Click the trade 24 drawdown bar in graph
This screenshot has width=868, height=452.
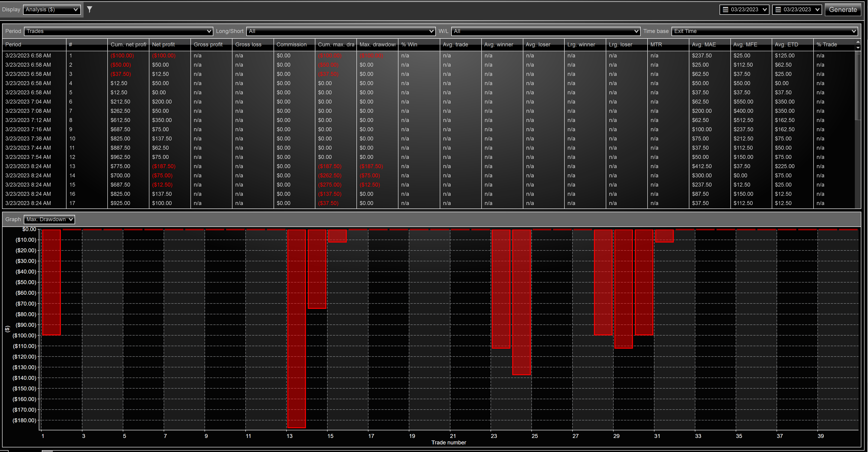522,302
